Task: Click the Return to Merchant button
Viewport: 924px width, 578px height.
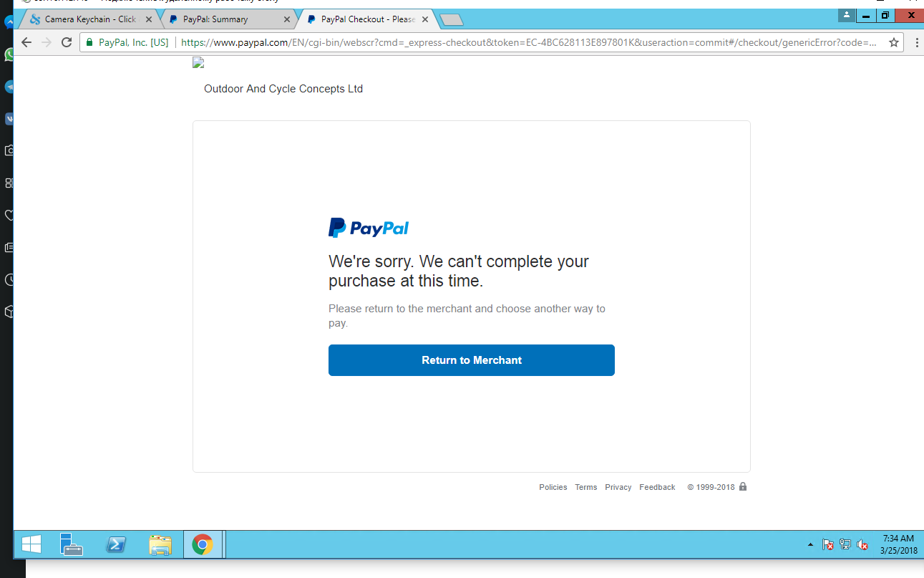Action: pos(472,360)
